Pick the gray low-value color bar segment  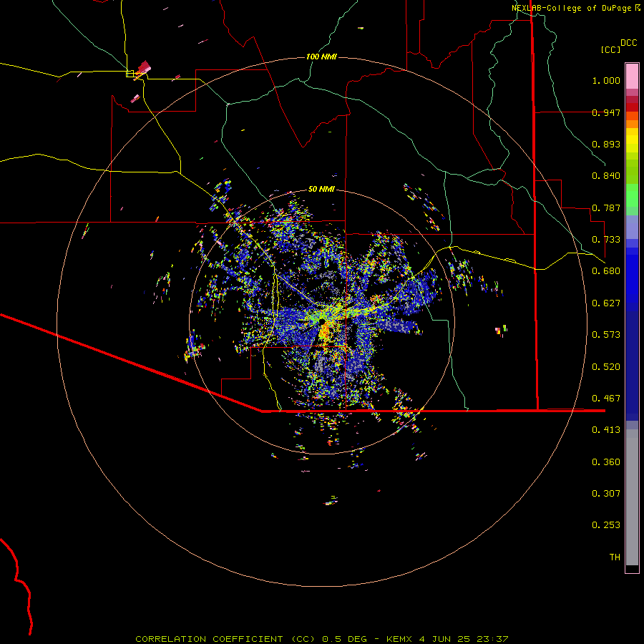tap(632, 497)
